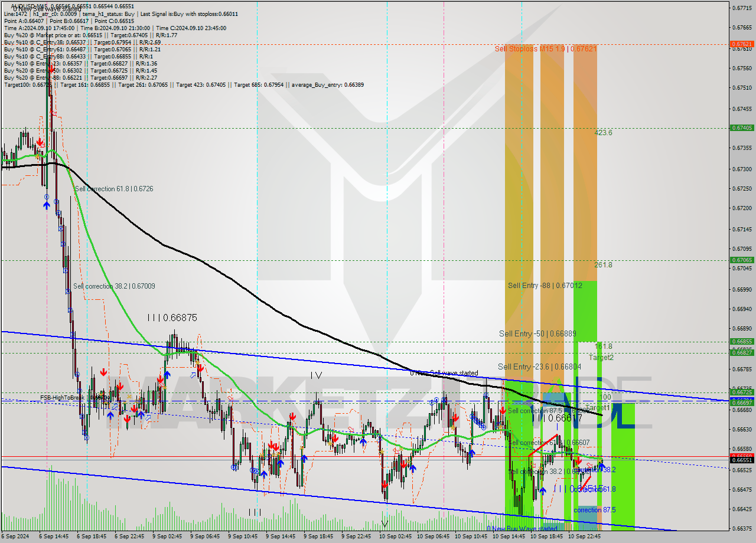Click the '10 Sep 06:45' time axis label
Image resolution: width=756 pixels, height=543 pixels.
pyautogui.click(x=433, y=537)
